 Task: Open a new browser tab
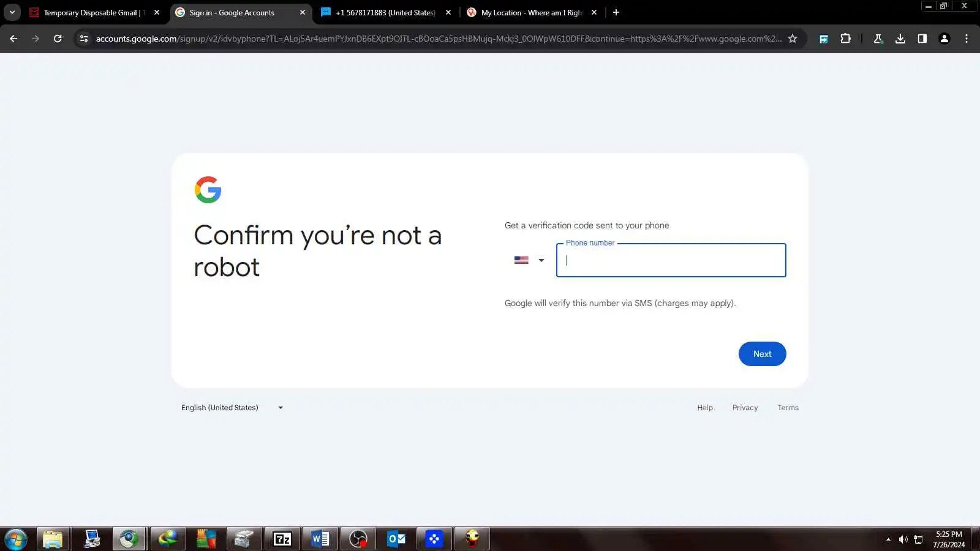pyautogui.click(x=616, y=12)
